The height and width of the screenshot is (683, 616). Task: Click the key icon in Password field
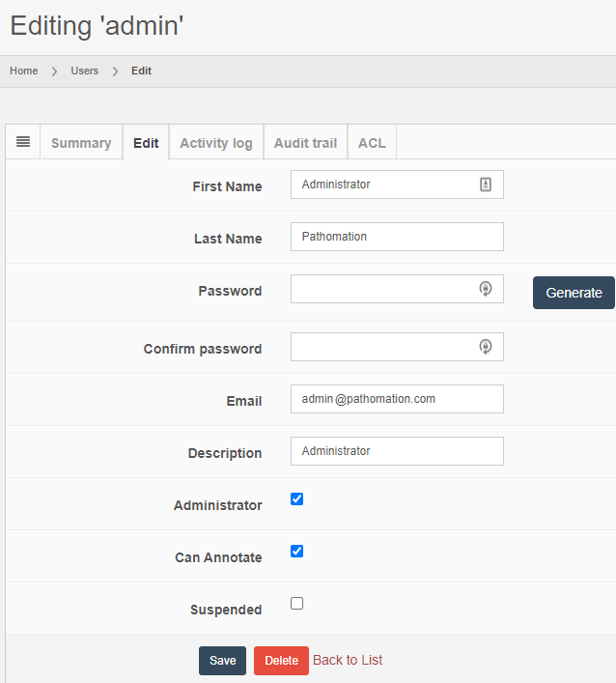pos(486,289)
